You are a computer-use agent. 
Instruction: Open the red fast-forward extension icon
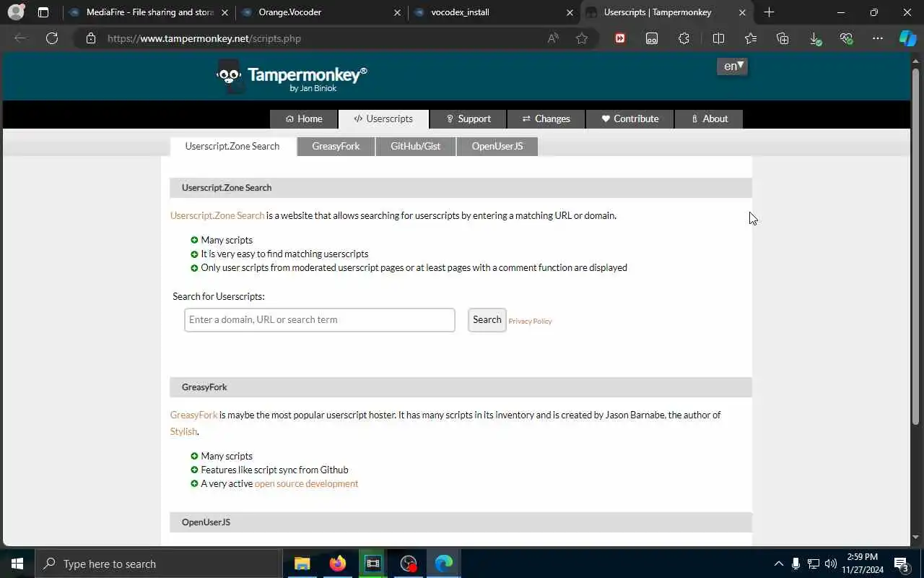(x=620, y=38)
